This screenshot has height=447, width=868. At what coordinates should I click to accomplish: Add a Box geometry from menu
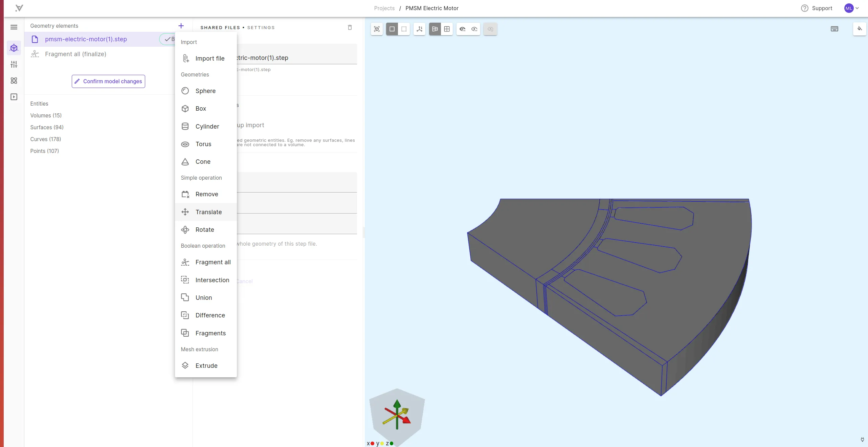206,109
